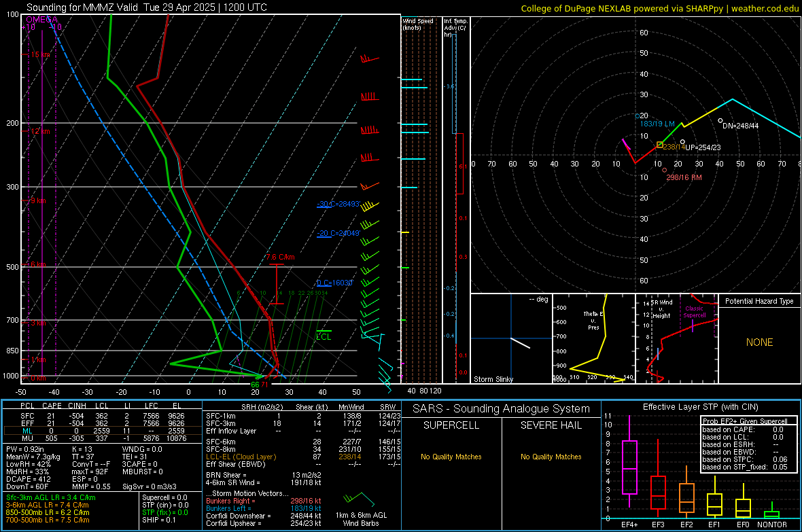Select the LCL-EL (Cloud Layer) row
802x532 pixels.
pyautogui.click(x=303, y=457)
